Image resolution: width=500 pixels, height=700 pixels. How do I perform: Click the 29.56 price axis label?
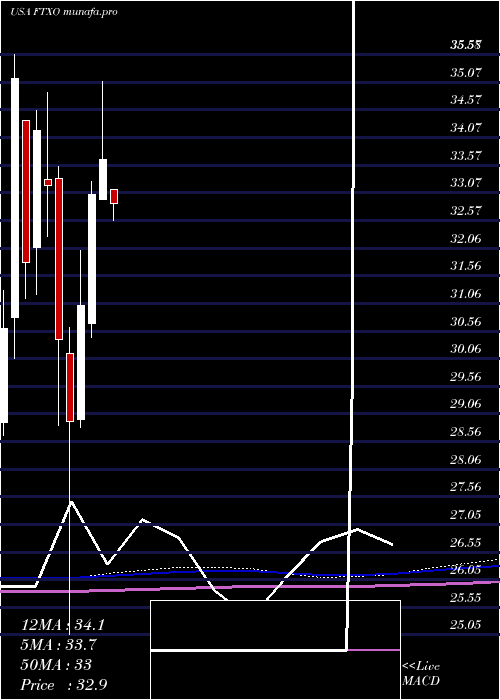coord(466,376)
